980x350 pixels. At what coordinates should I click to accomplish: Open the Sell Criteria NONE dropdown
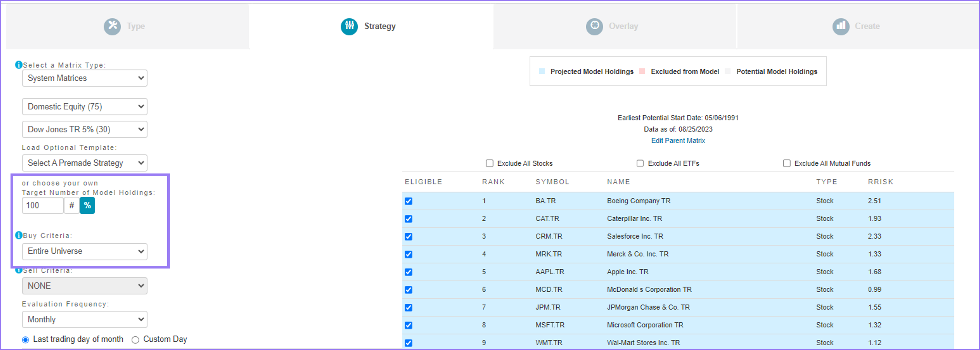(x=84, y=286)
